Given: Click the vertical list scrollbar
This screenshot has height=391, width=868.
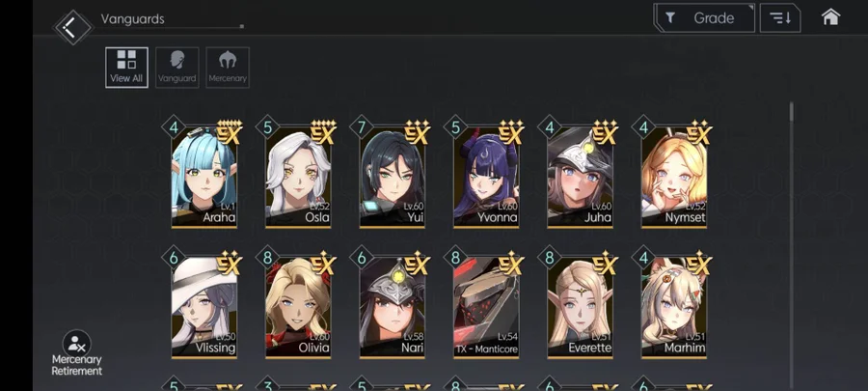Looking at the screenshot, I should tap(792, 246).
